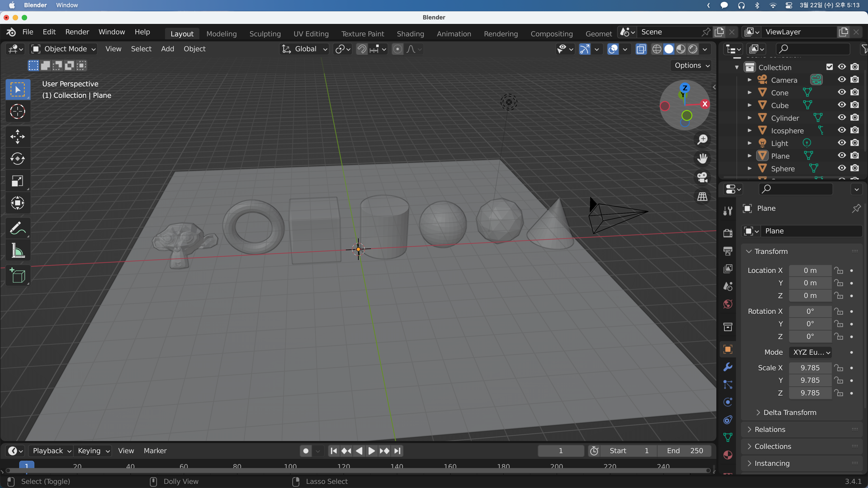Enable proportional editing
Viewport: 868px width, 488px height.
(398, 49)
